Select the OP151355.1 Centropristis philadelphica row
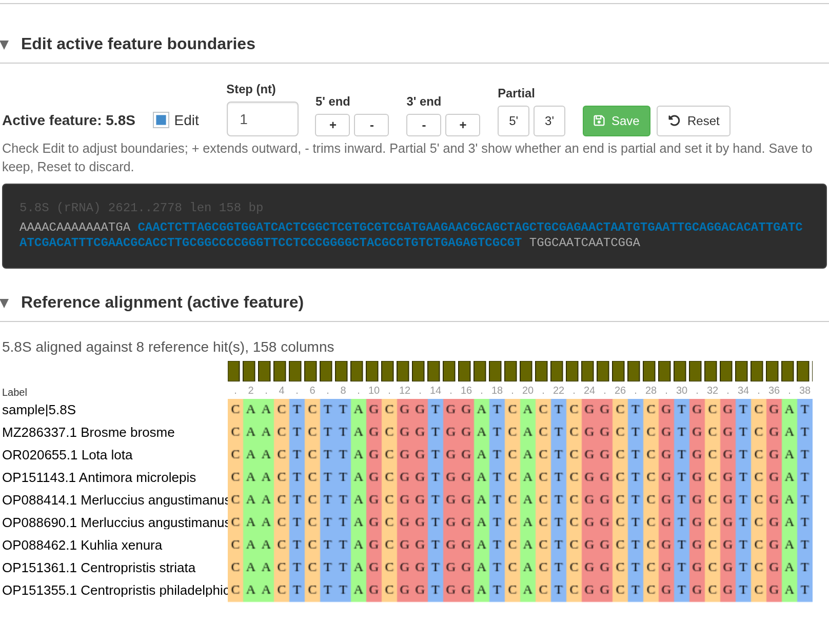The image size is (829, 644). (x=115, y=590)
